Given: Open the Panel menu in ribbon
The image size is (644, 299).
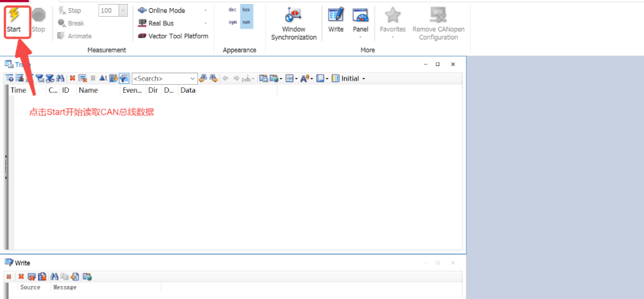Looking at the screenshot, I should pyautogui.click(x=361, y=21).
